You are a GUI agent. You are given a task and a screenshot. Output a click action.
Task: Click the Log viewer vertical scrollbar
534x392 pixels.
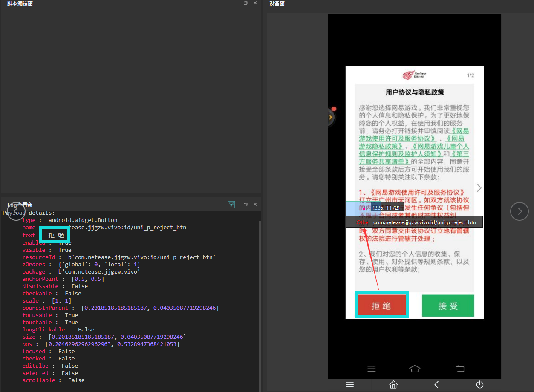click(259, 298)
